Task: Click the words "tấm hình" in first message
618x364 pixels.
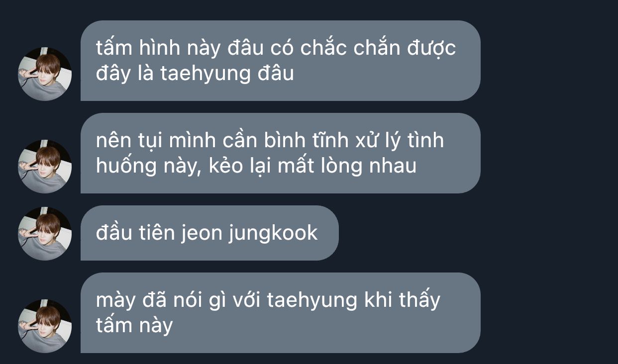Action: click(138, 49)
